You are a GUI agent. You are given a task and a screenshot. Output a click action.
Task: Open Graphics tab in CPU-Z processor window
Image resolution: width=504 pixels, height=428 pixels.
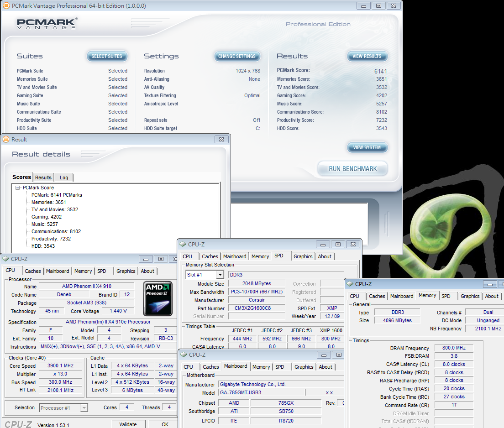pos(126,271)
